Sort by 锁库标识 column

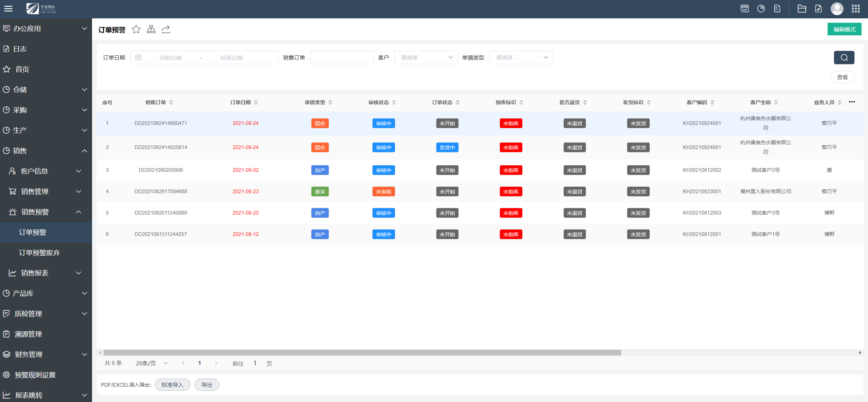pyautogui.click(x=521, y=103)
